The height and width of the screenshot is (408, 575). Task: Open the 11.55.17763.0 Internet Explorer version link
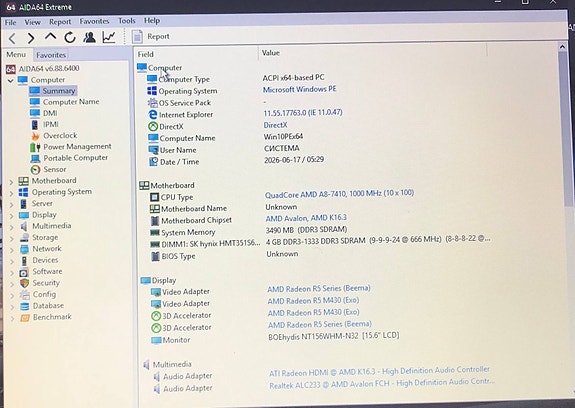pos(303,113)
